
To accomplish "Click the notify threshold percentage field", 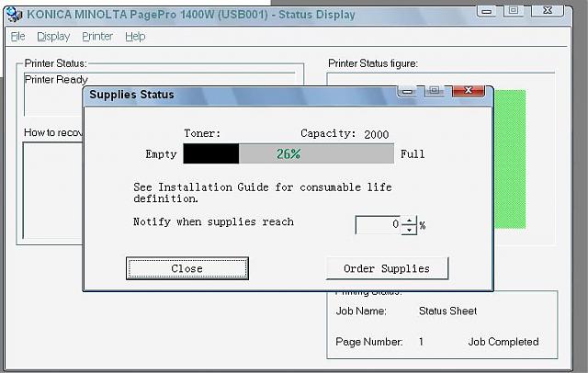I will [379, 224].
